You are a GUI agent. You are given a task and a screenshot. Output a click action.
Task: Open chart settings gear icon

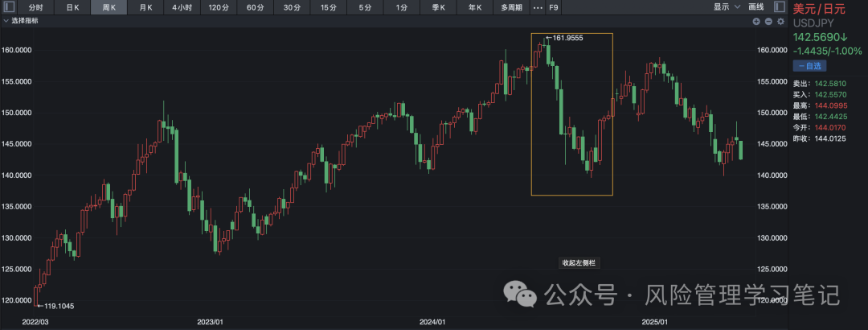[x=781, y=21]
